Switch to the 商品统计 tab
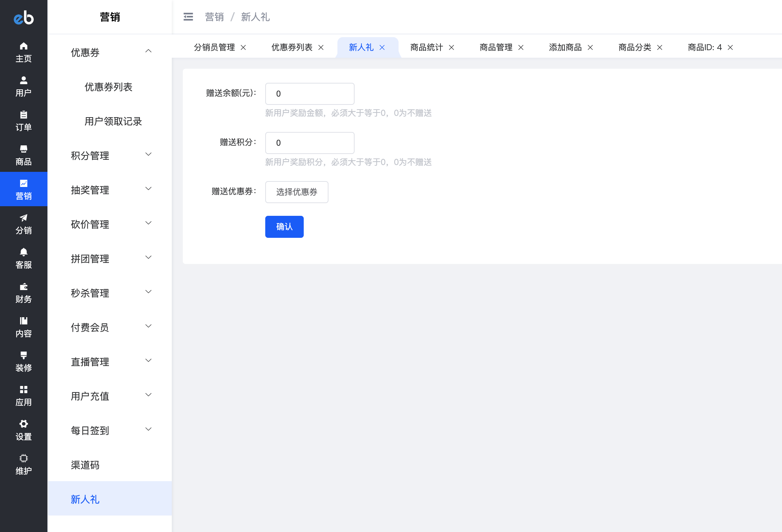 coord(426,47)
